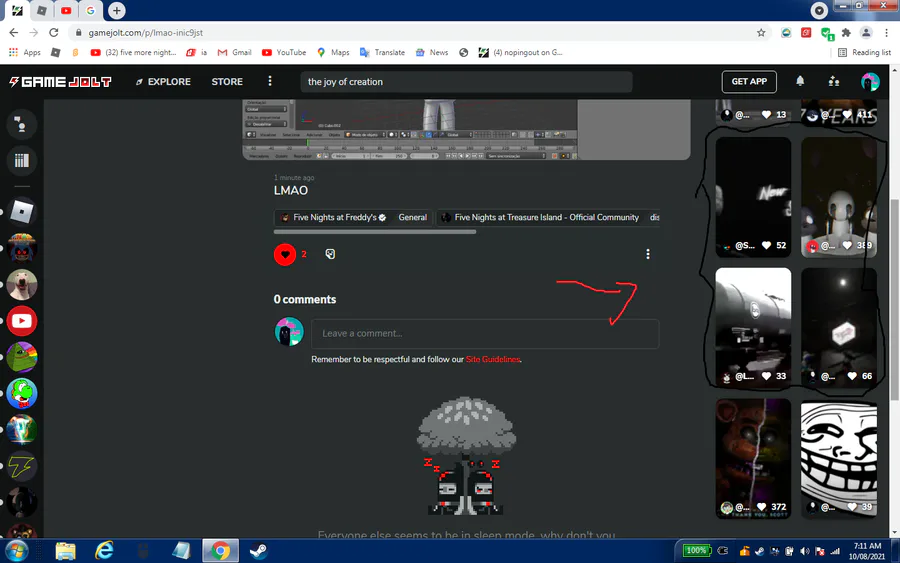The width and height of the screenshot is (900, 563).
Task: Reload the page
Action: point(53,33)
